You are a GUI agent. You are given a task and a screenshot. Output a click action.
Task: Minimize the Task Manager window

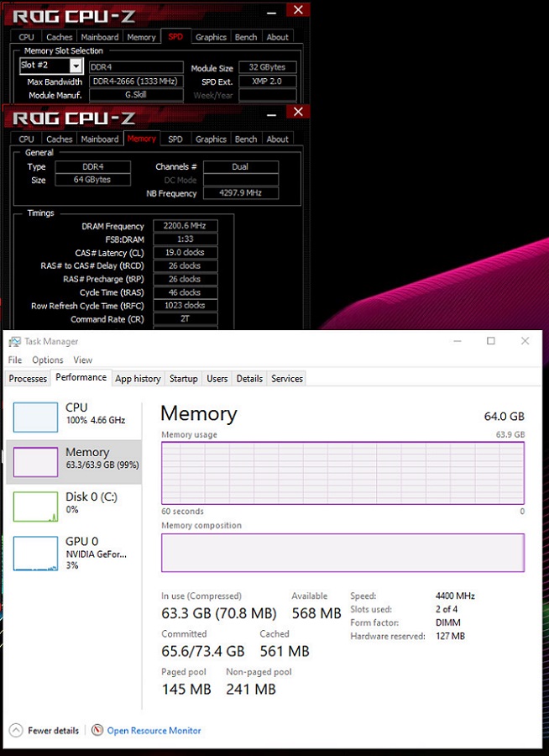[457, 341]
